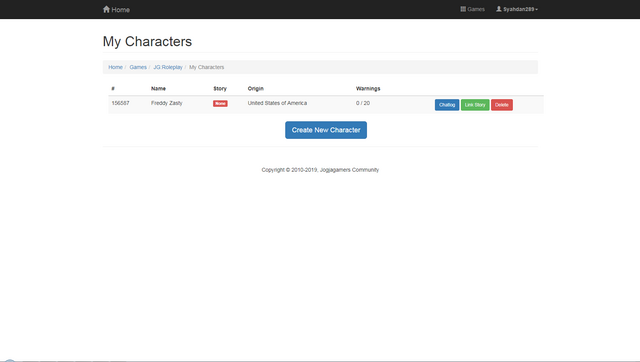Click the # column header
The width and height of the screenshot is (640, 362).
(113, 89)
